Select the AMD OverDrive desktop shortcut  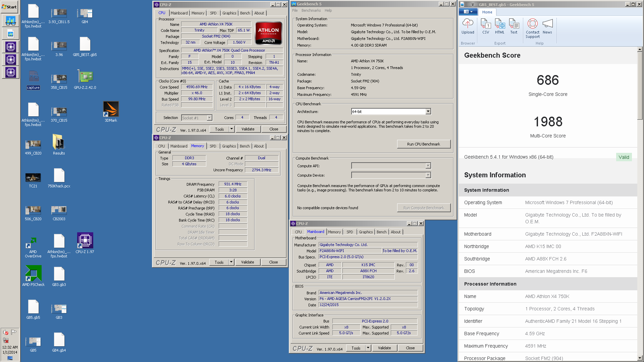pyautogui.click(x=33, y=247)
